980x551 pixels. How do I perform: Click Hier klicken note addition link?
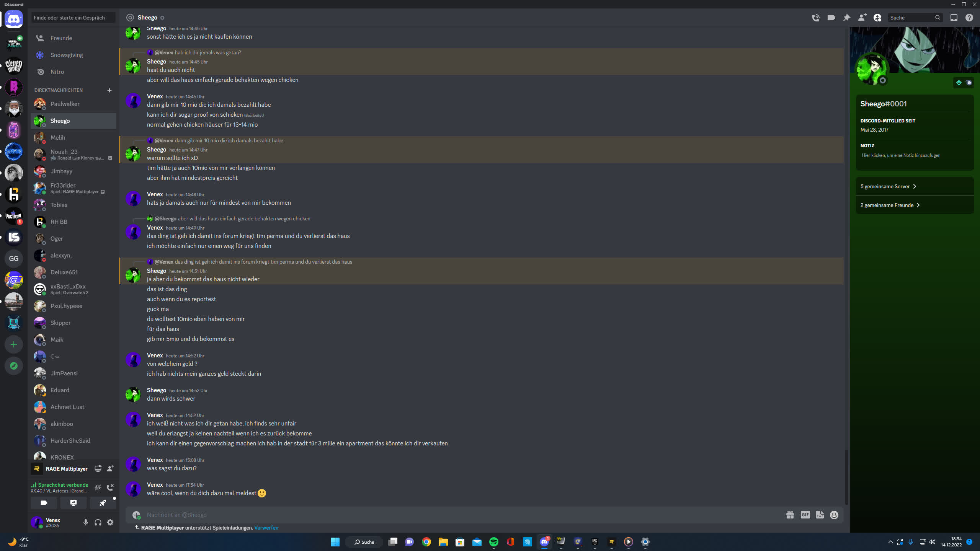pos(901,155)
